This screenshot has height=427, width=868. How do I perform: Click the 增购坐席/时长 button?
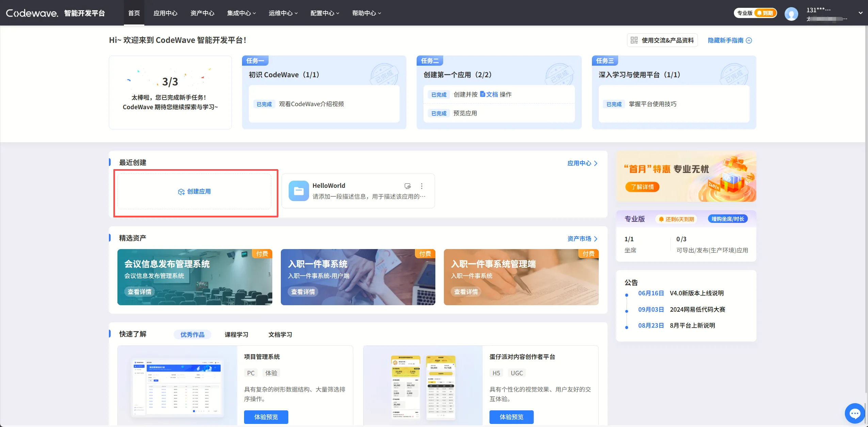tap(727, 219)
